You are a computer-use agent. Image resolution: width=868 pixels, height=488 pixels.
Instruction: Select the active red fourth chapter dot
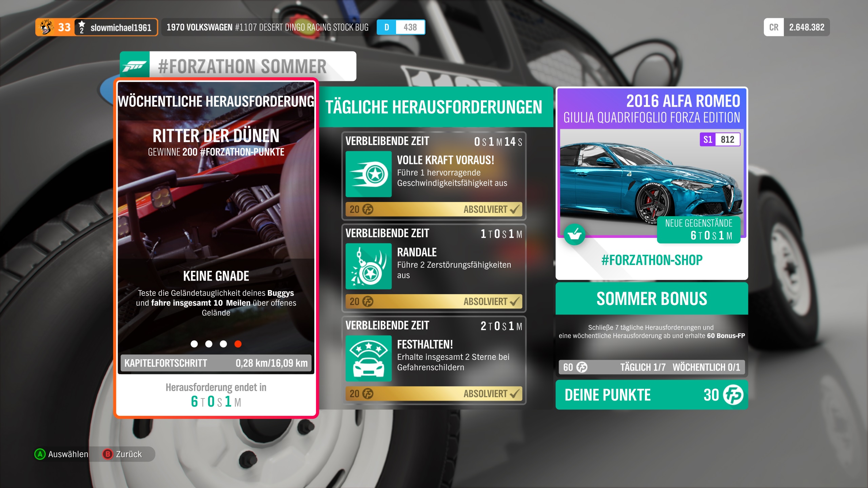238,344
